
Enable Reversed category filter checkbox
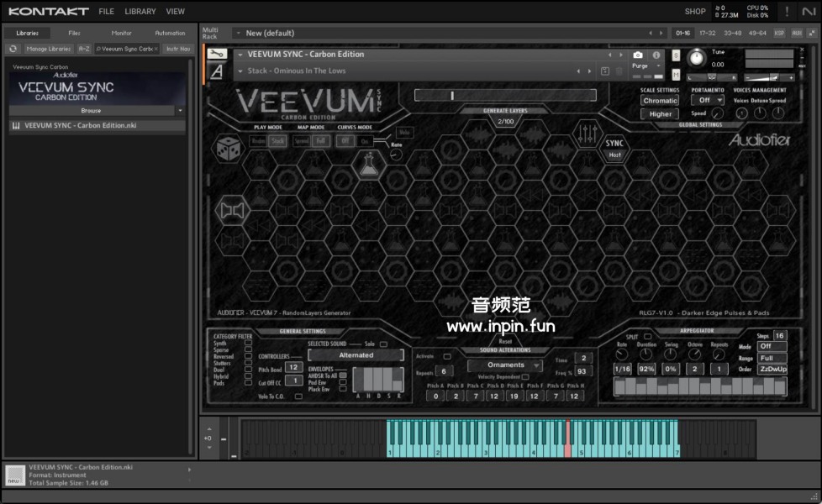click(x=248, y=356)
